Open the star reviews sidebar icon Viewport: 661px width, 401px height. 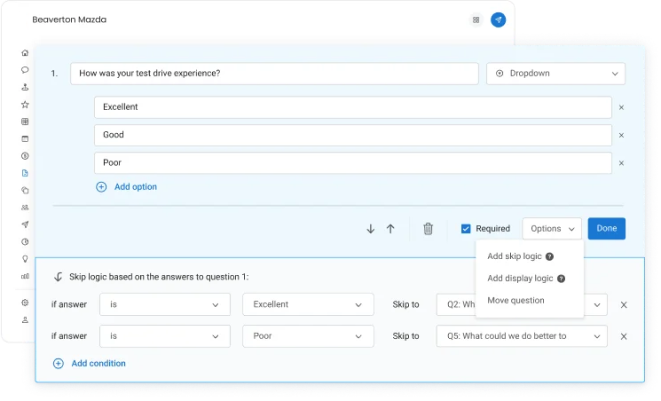[25, 104]
